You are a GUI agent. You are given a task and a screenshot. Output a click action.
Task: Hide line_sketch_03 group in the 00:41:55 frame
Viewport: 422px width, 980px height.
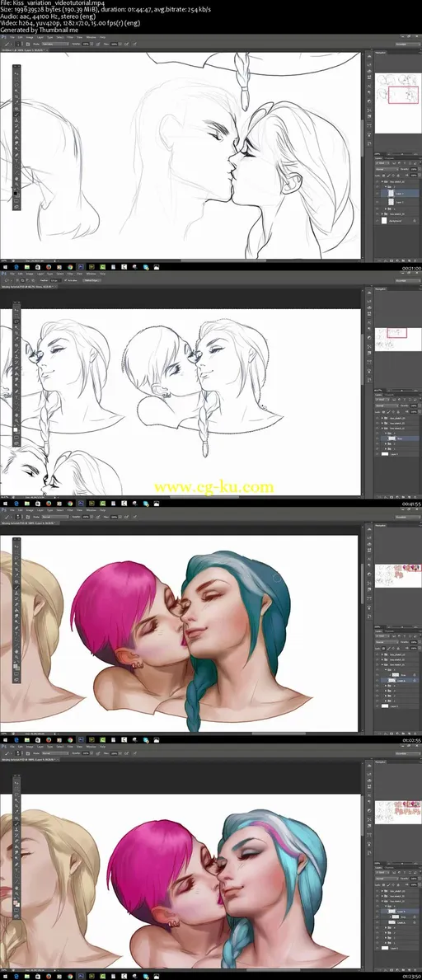click(x=377, y=418)
